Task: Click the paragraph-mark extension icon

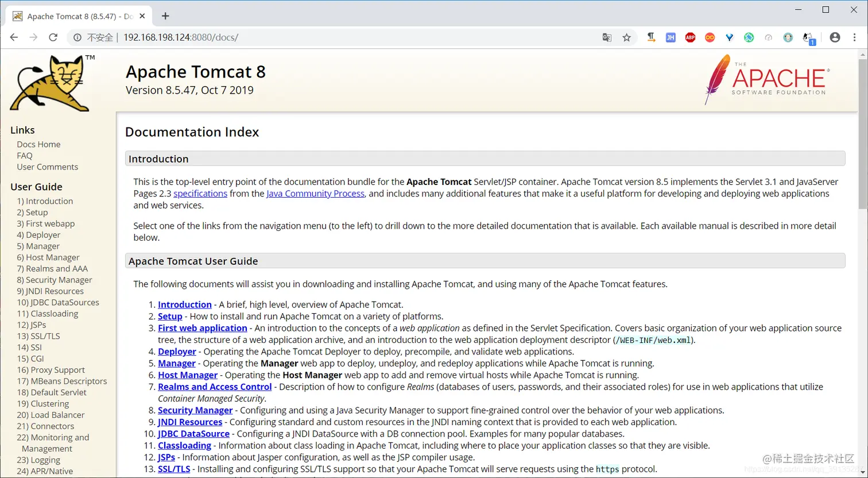Action: click(x=651, y=37)
